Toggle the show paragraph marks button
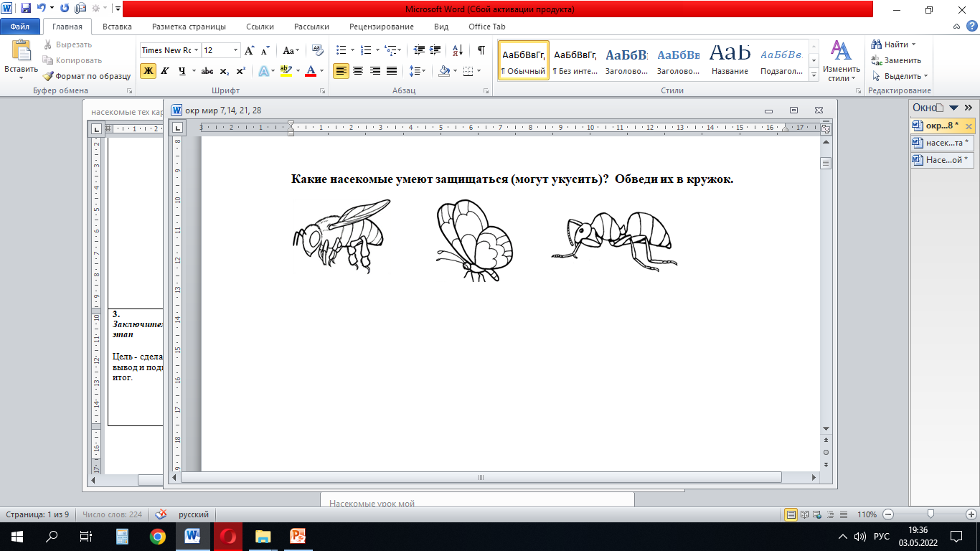The height and width of the screenshot is (551, 980). (481, 50)
